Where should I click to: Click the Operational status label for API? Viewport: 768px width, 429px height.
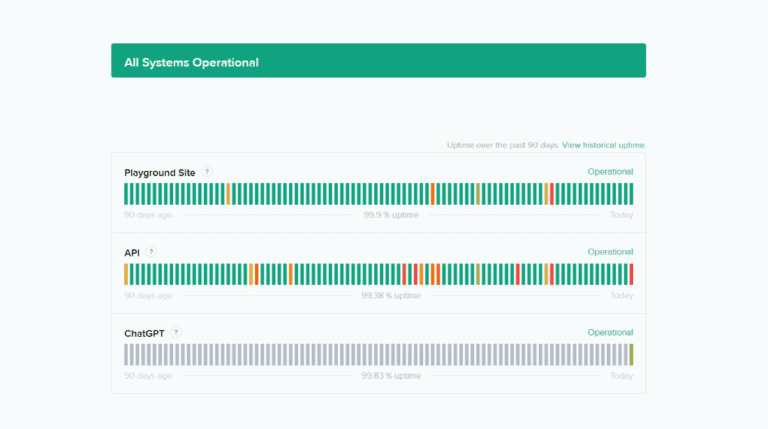pos(610,252)
